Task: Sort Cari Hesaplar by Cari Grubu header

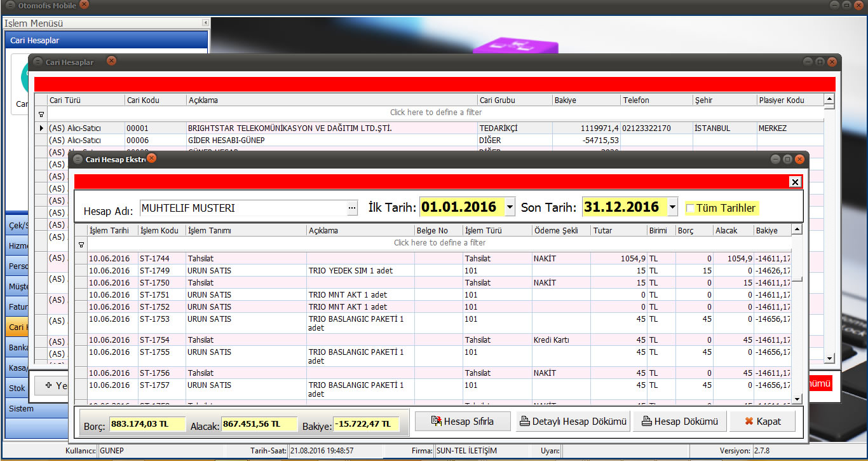Action: tap(515, 100)
